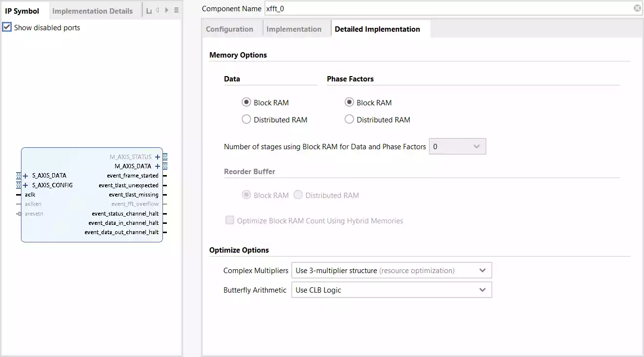Click the Memory Options section heading
644x357 pixels.
pyautogui.click(x=238, y=55)
